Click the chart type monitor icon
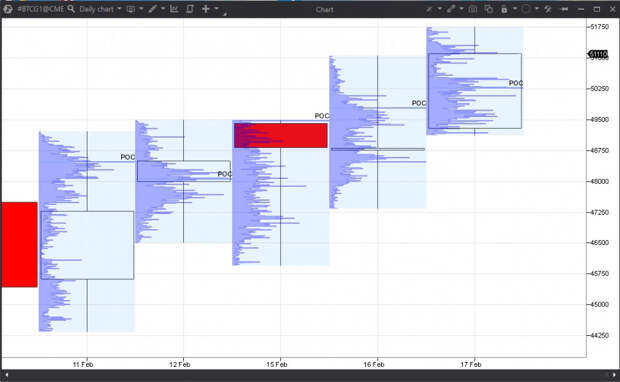Image resolution: width=620 pixels, height=382 pixels. pyautogui.click(x=130, y=9)
